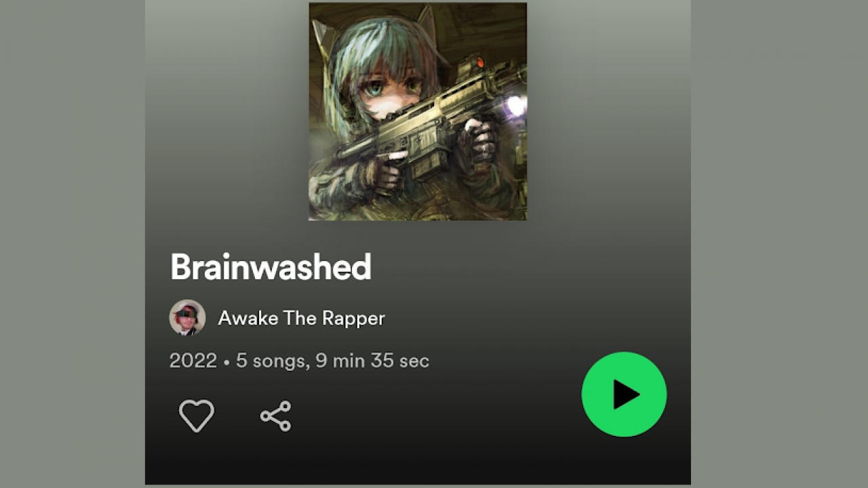Start playback via the green circle

coord(624,394)
